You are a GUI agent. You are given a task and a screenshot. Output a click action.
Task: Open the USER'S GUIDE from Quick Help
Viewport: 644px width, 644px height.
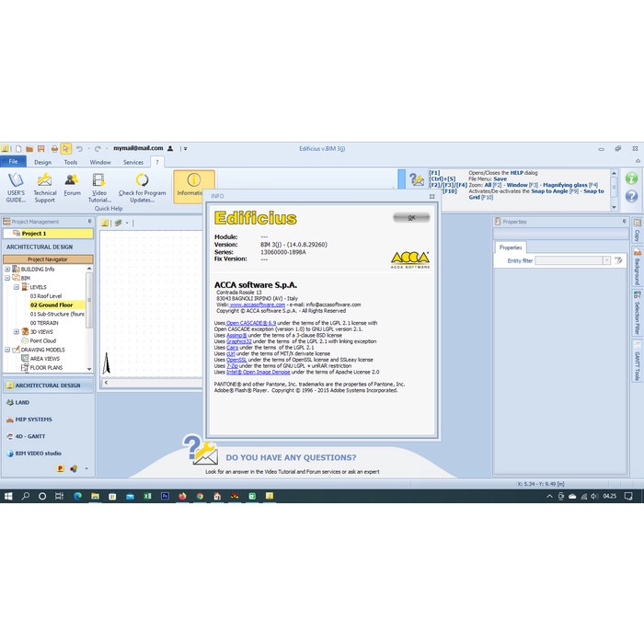click(16, 188)
